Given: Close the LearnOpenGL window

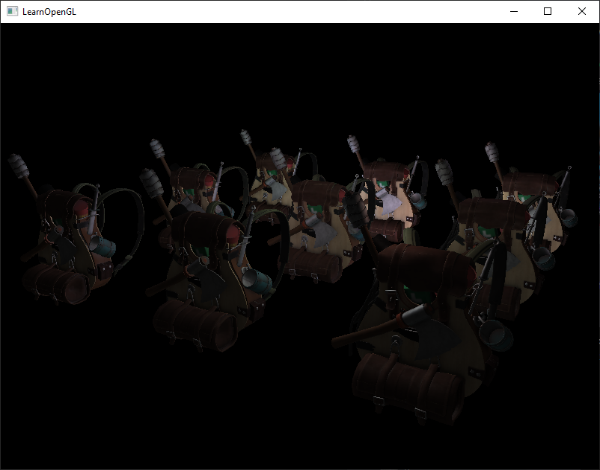Looking at the screenshot, I should 582,11.
